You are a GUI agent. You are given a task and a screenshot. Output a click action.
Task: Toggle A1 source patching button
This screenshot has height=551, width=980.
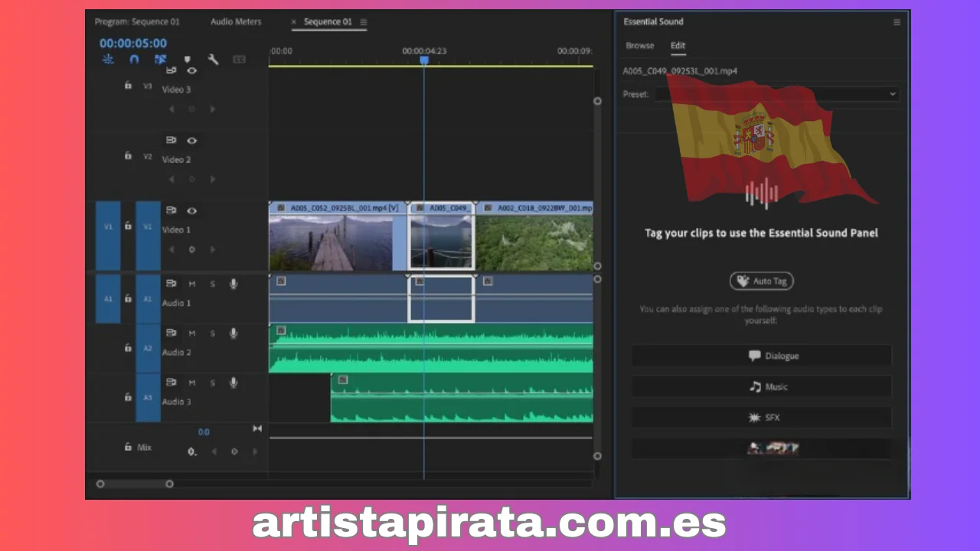click(108, 298)
